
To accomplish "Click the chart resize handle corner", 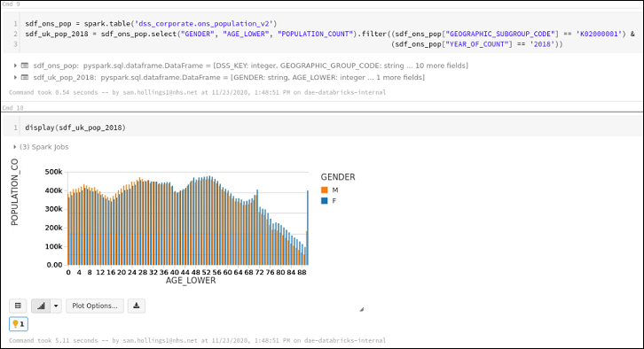I will point(361,310).
